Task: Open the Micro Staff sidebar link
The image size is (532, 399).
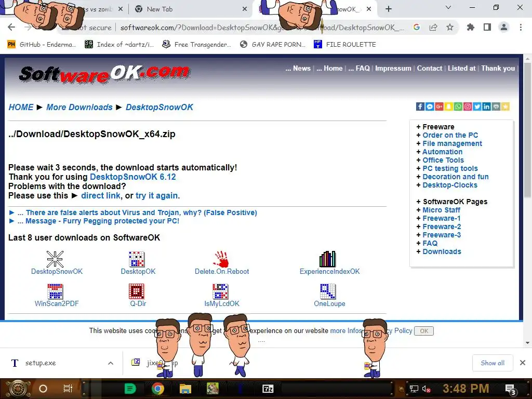Action: [441, 210]
